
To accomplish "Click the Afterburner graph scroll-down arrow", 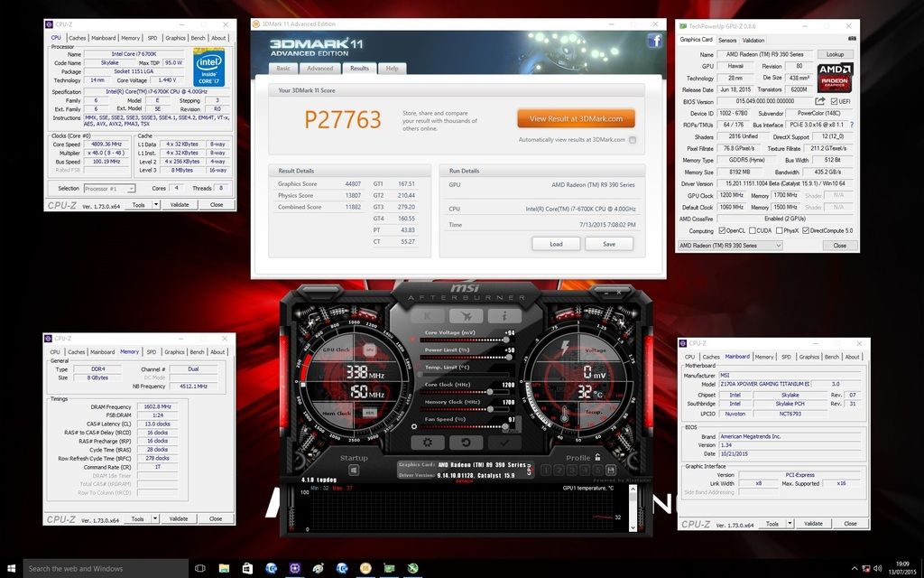I will 633,527.
